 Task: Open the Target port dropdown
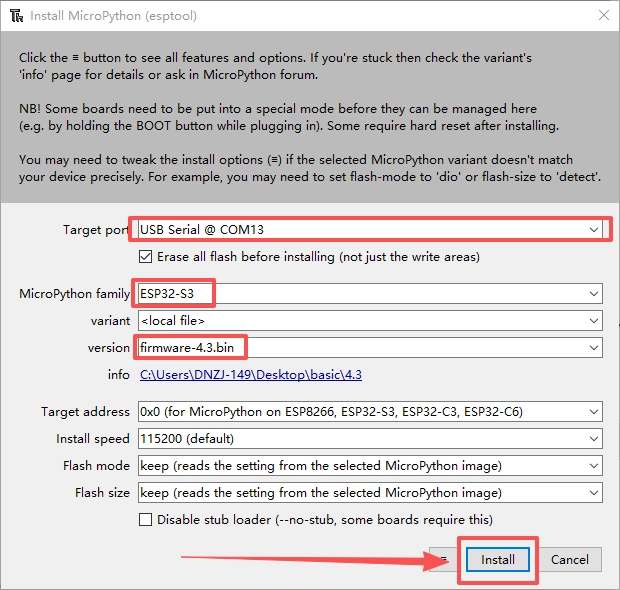(x=370, y=229)
